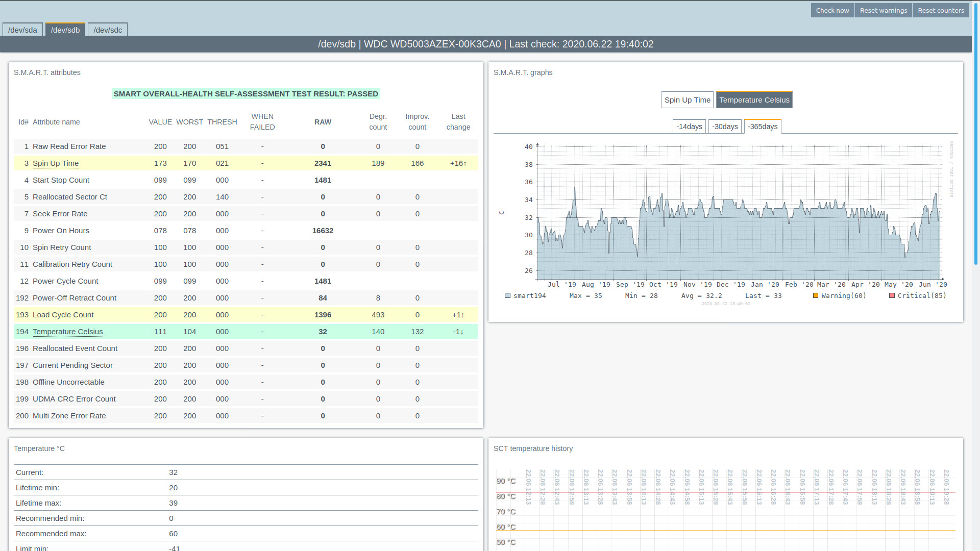Click the smart194 legend color box
Image resolution: width=980 pixels, height=551 pixels.
[x=507, y=296]
